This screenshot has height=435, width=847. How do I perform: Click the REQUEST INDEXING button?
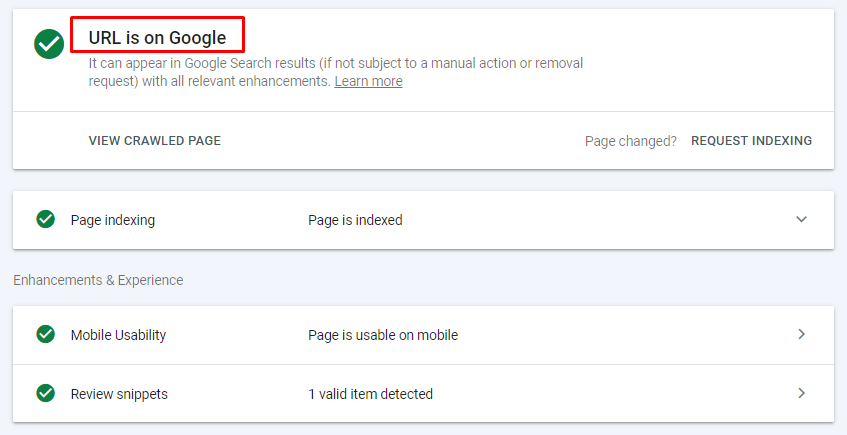[751, 140]
